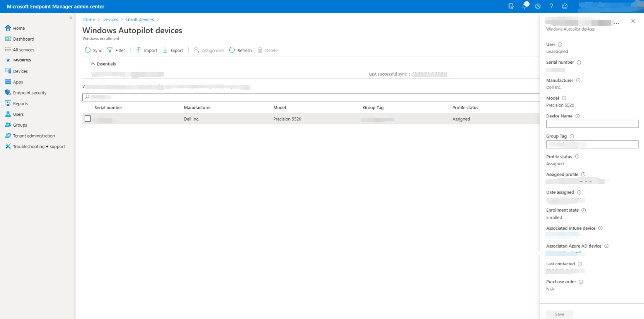Show info tooltip for Assigned profile
Viewport: 644px width, 319px height.
(583, 175)
